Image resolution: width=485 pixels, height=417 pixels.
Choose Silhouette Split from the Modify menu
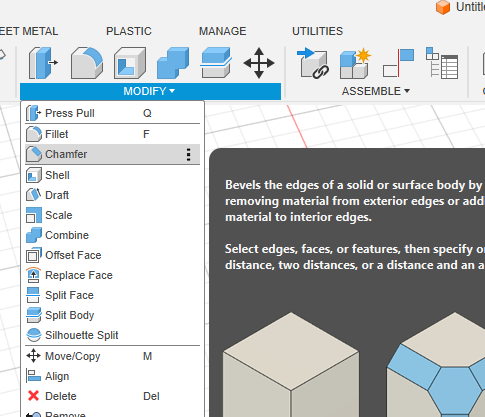coord(113,335)
